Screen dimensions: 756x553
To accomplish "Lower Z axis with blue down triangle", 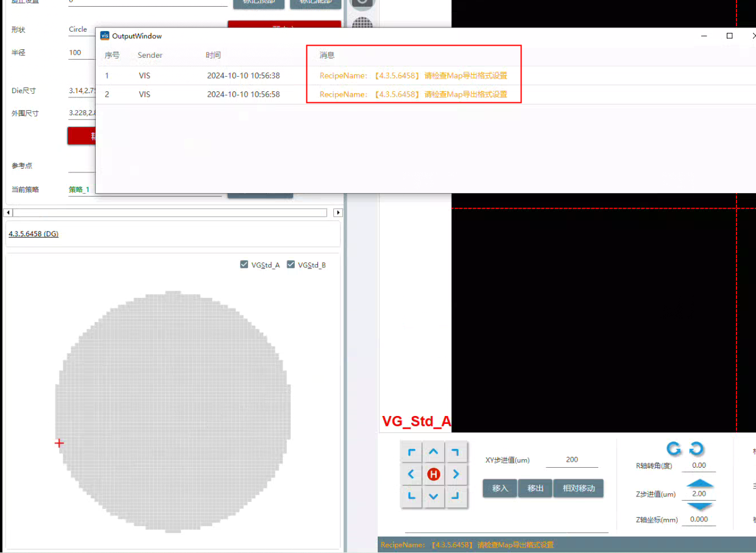I will [x=699, y=506].
